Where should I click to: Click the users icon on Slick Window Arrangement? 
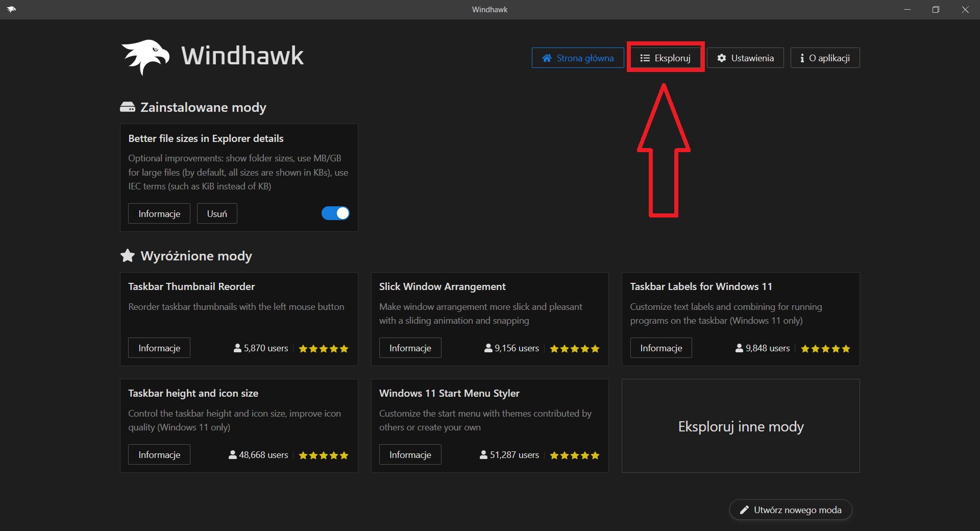pos(488,348)
